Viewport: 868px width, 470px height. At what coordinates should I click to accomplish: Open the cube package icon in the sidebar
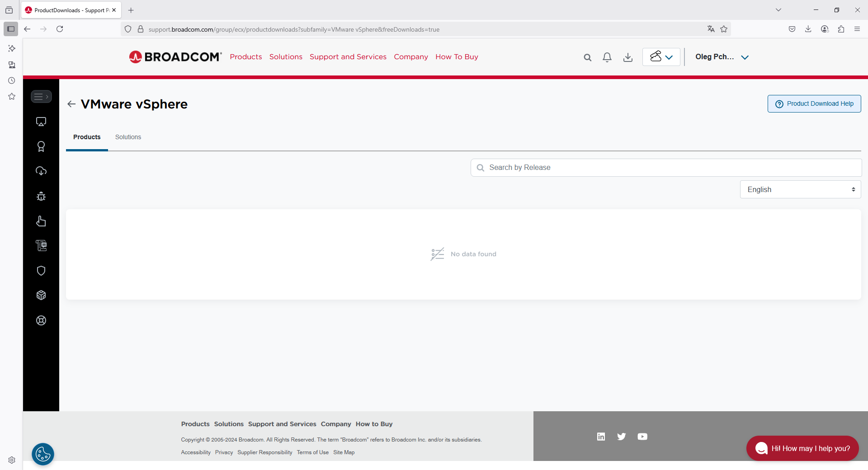[41, 295]
